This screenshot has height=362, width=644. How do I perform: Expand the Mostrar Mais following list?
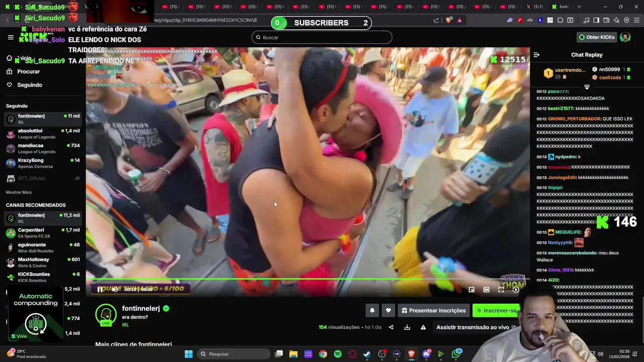(x=19, y=193)
